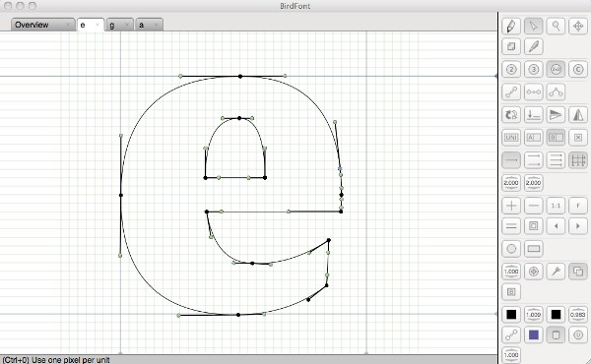Close the Overview tab
Screen dimensions: 591x364
(x=68, y=25)
